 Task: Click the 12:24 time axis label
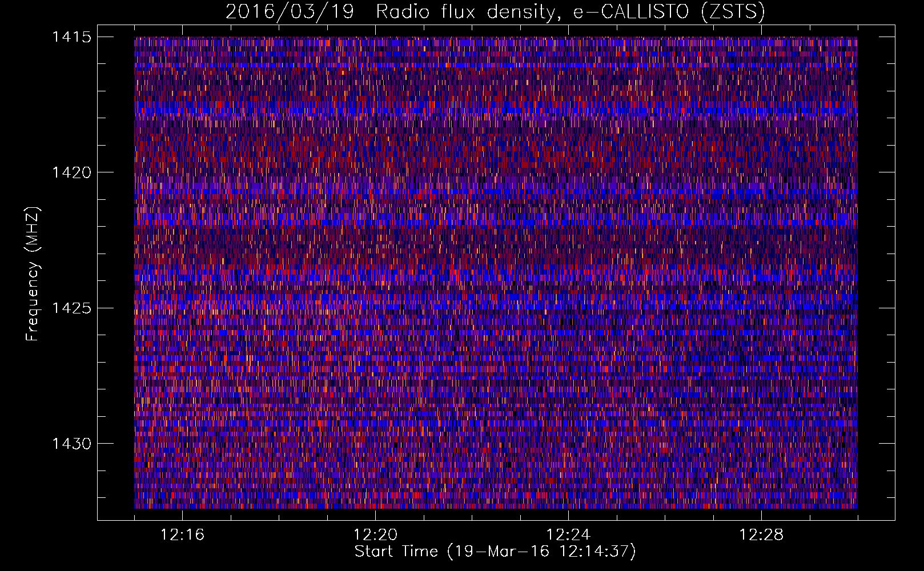pyautogui.click(x=568, y=535)
